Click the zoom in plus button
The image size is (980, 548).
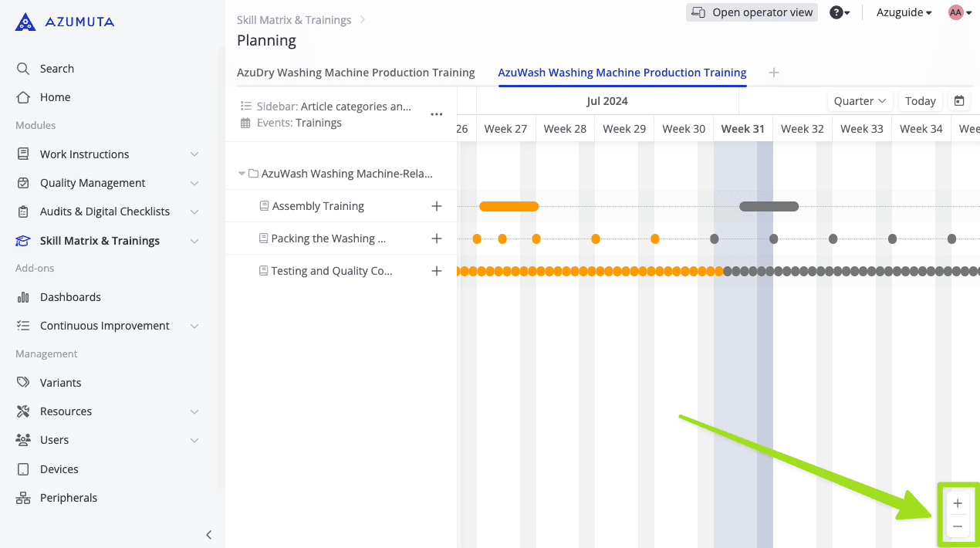click(958, 503)
